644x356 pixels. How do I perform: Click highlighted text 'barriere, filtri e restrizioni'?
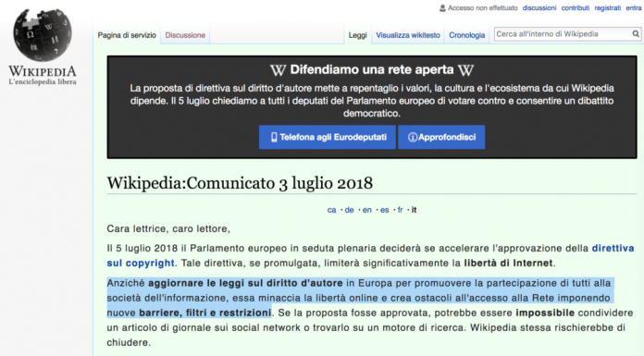[204, 313]
